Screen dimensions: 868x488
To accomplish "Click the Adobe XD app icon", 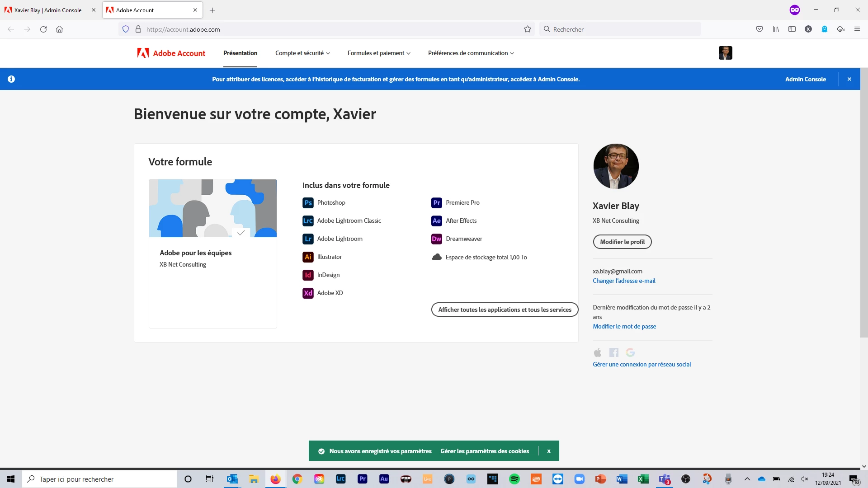I will [x=308, y=293].
